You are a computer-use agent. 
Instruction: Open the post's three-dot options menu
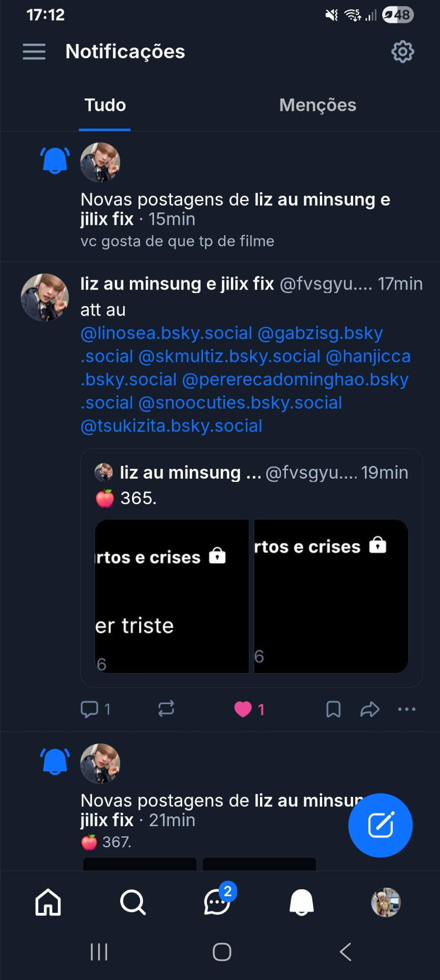pyautogui.click(x=407, y=709)
